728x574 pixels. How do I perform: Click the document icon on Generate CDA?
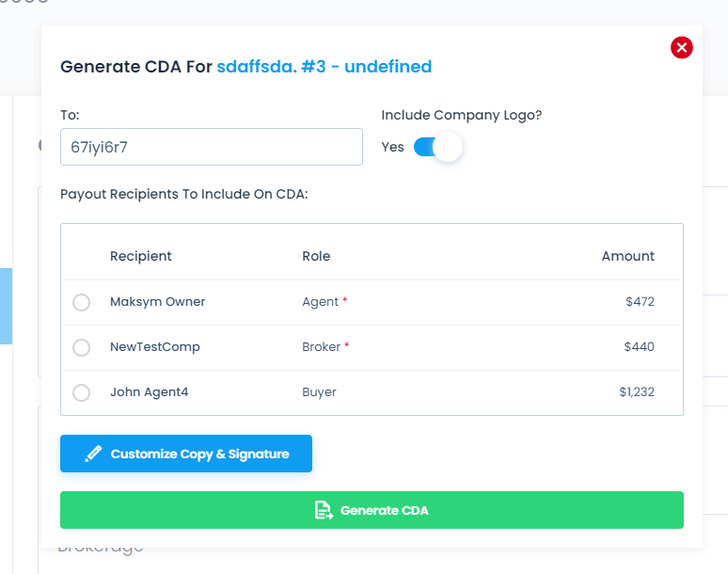click(324, 510)
